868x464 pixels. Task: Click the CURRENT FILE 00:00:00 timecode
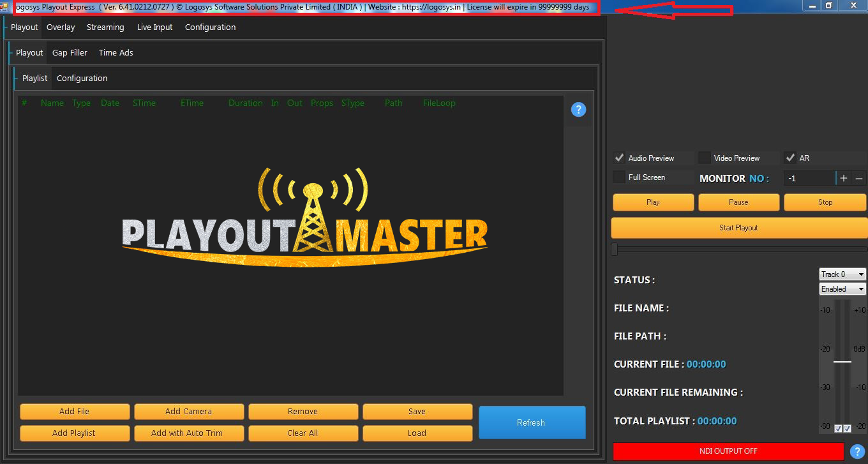coord(706,364)
